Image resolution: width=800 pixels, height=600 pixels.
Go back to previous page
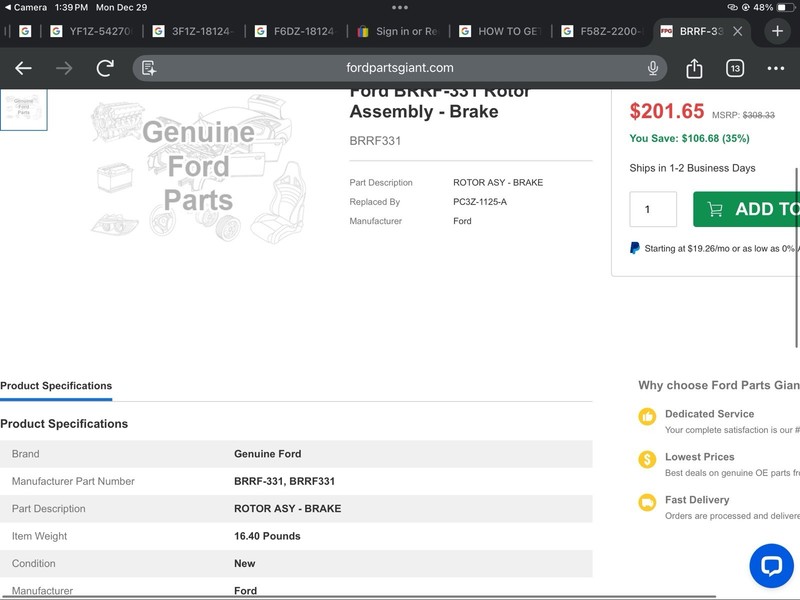[x=23, y=68]
